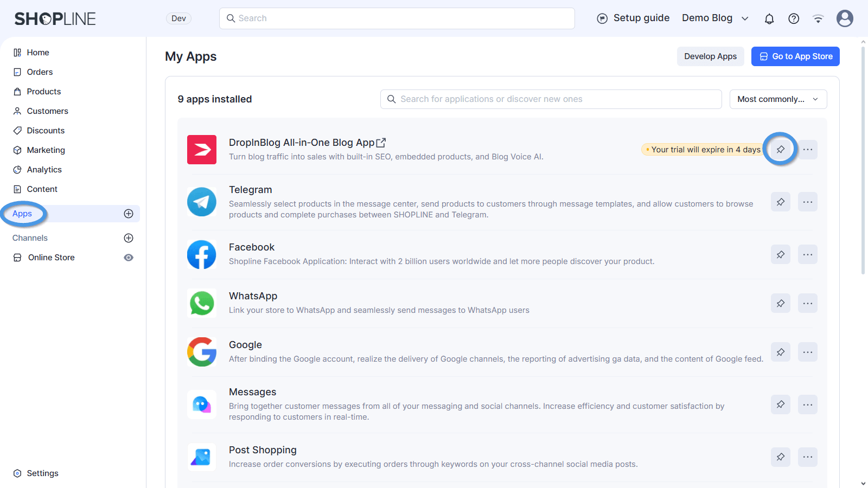Click the network status wifi icon
This screenshot has height=488, width=868.
point(818,19)
